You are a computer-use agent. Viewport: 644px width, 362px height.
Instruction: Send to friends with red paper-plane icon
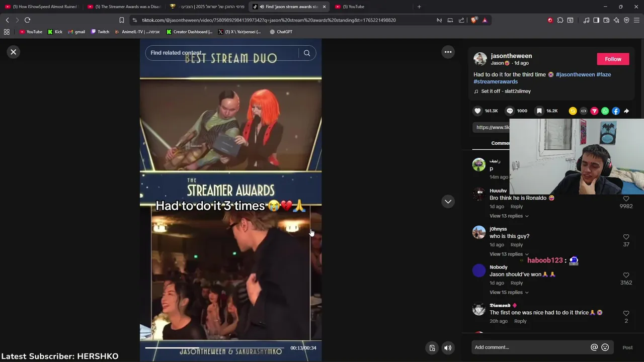point(594,111)
